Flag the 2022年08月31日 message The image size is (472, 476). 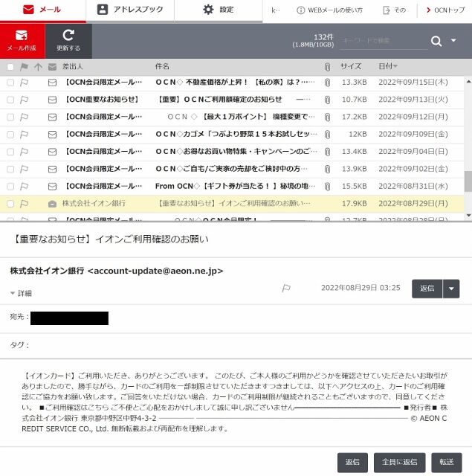click(x=24, y=187)
